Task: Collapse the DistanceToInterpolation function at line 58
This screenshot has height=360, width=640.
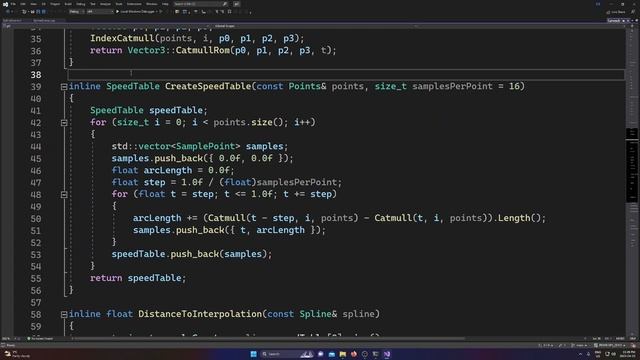Action: click(64, 314)
